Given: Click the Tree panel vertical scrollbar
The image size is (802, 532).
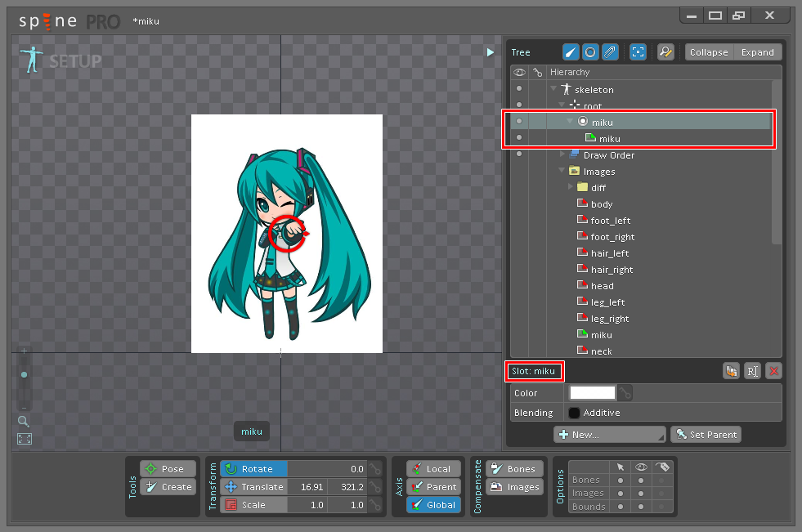Looking at the screenshot, I should point(777,163).
